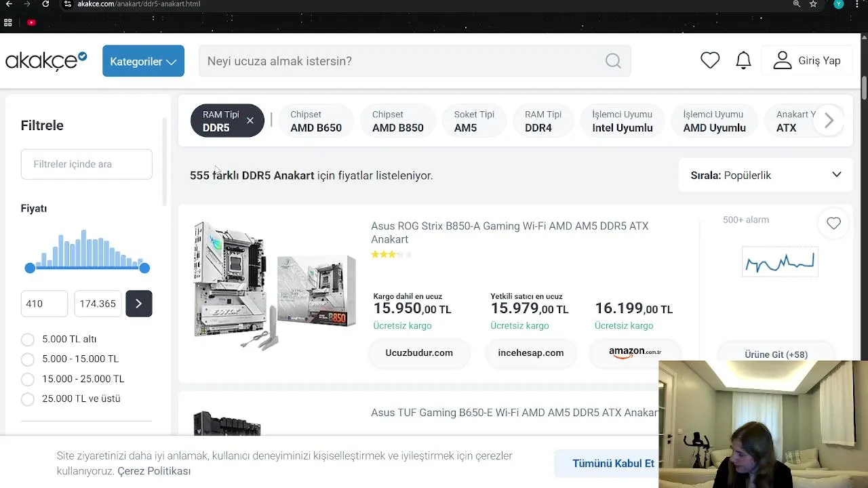Click the left price slider handle

coord(30,268)
